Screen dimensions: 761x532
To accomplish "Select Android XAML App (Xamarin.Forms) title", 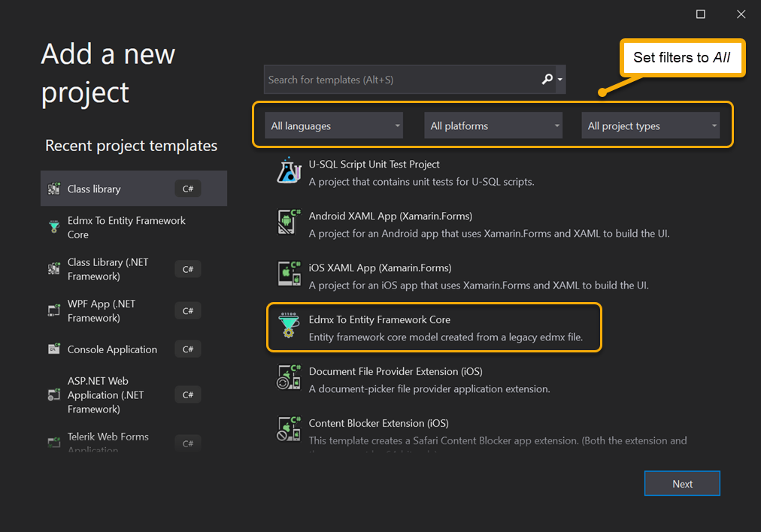I will click(391, 216).
